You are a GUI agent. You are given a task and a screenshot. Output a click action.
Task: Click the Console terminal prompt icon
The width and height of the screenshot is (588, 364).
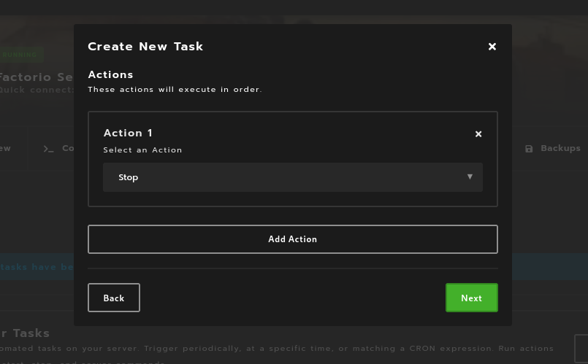pos(49,149)
